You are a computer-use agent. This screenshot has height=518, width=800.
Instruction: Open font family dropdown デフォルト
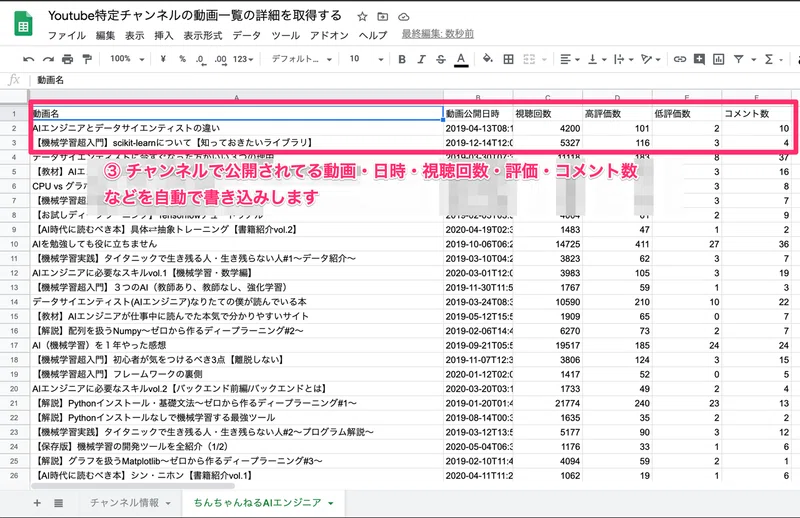(301, 59)
